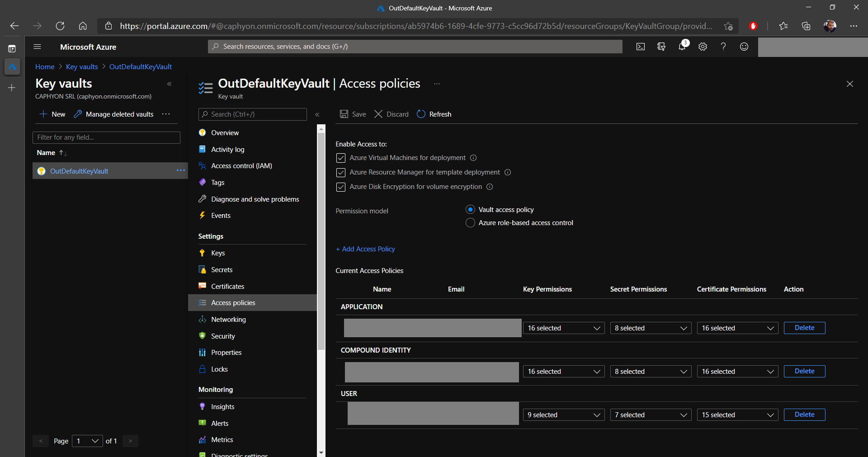
Task: Click info icon for Azure Resource Manager
Action: click(508, 172)
